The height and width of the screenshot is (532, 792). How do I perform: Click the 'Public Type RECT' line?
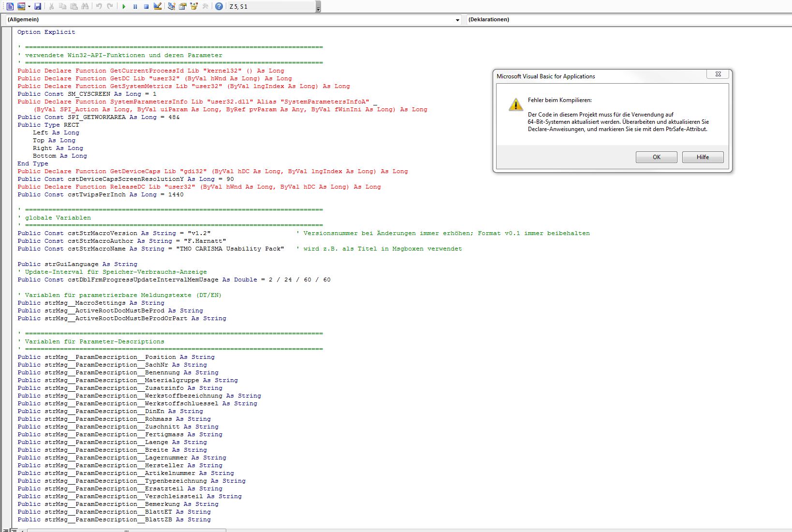coord(48,125)
